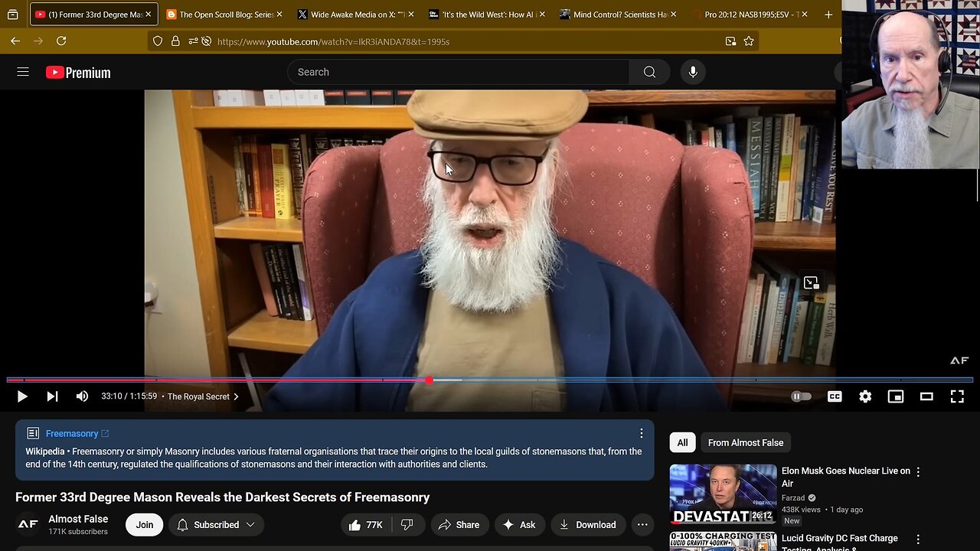
Task: Switch to theater mode
Action: click(x=926, y=396)
